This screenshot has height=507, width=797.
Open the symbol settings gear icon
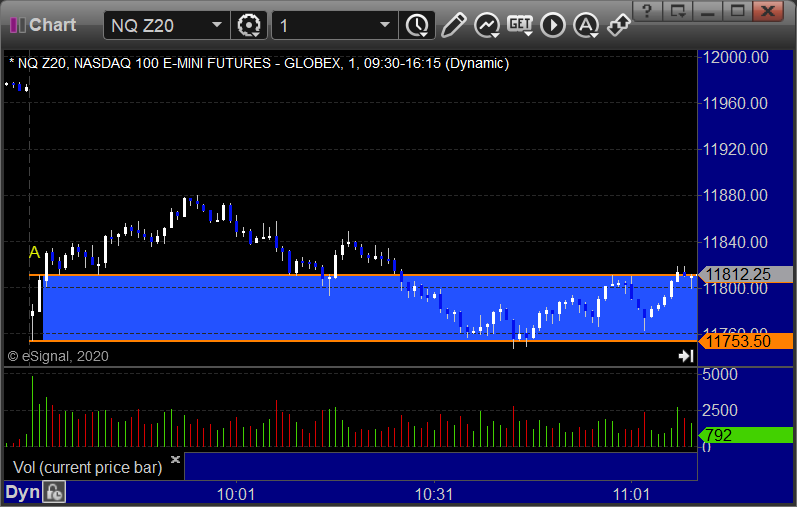pos(249,25)
